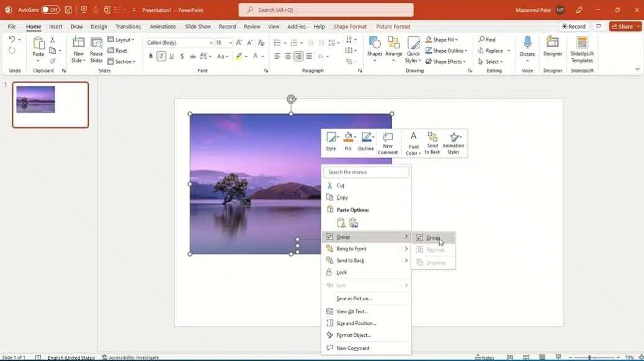
Task: Switch to the Picture Format tab
Action: (393, 27)
